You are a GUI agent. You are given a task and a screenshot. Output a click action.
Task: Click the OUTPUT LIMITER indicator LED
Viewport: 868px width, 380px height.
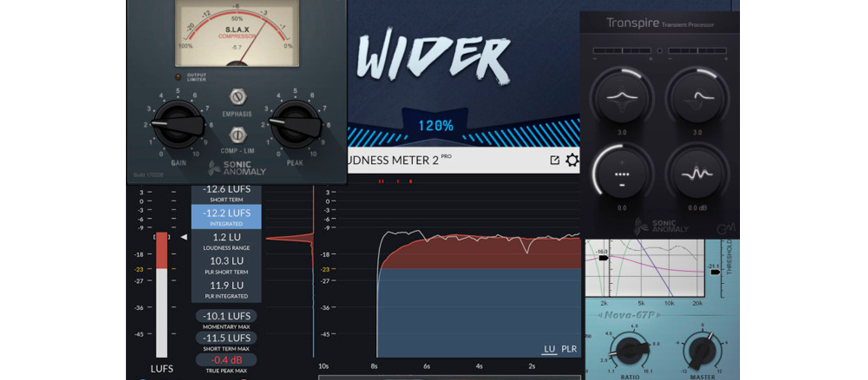[x=178, y=77]
